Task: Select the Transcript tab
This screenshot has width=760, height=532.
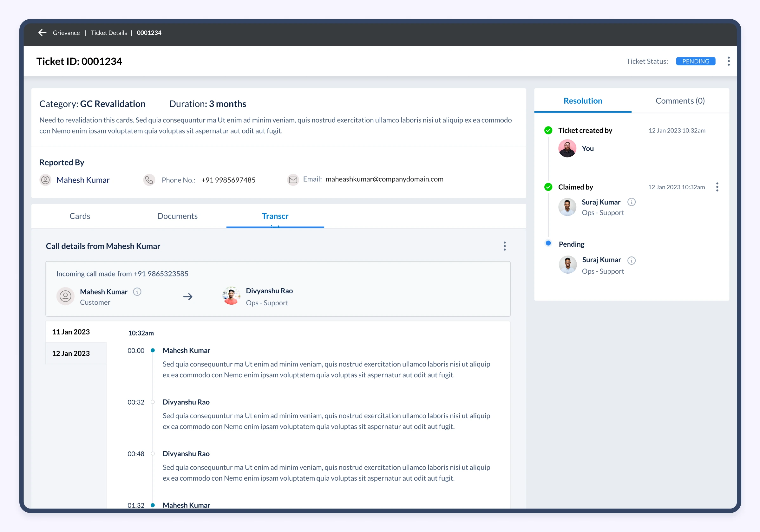Action: (275, 216)
